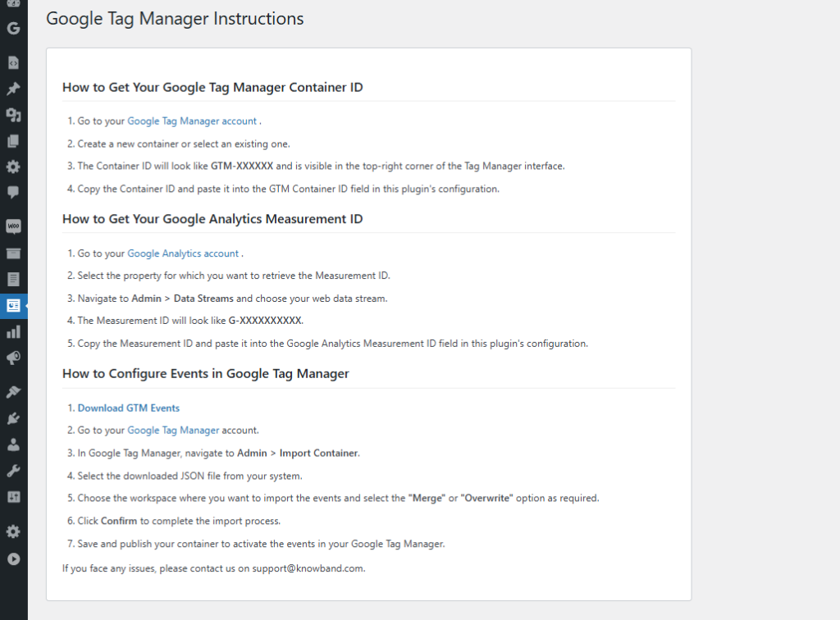840x620 pixels.
Task: Open Tools wrench icon
Action: (13, 471)
